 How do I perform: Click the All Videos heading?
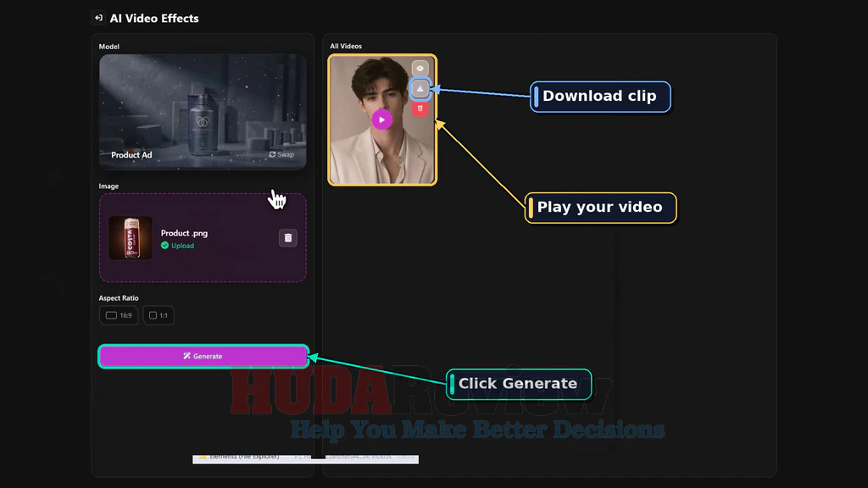point(346,46)
